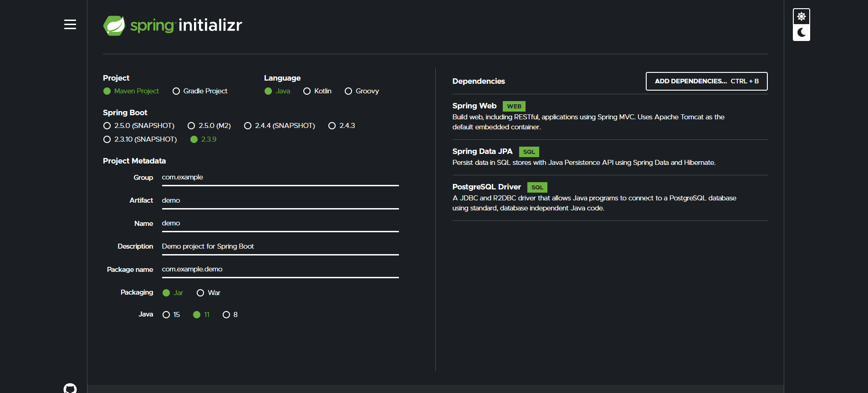Click the Group input field
Viewport: 868px width, 393px height.
click(281, 178)
